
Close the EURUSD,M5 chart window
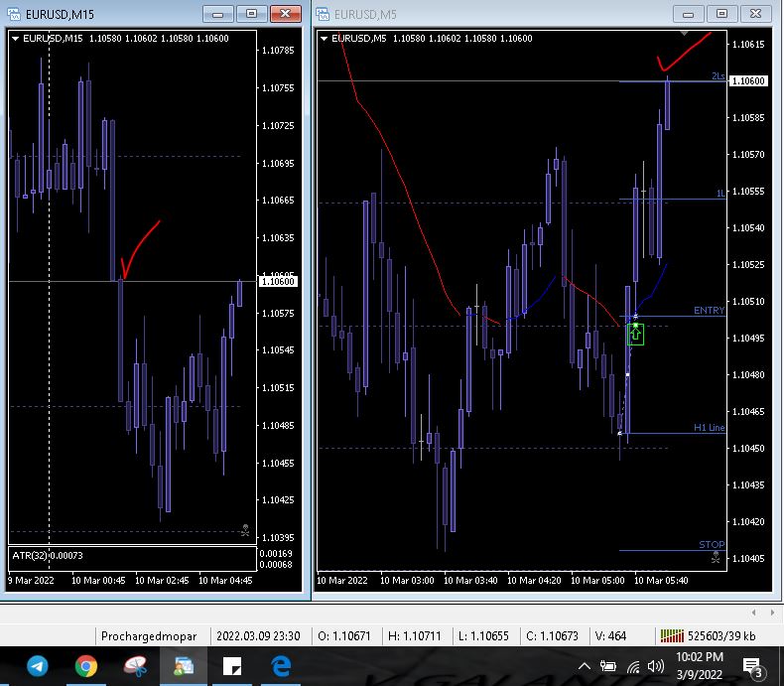[x=755, y=14]
